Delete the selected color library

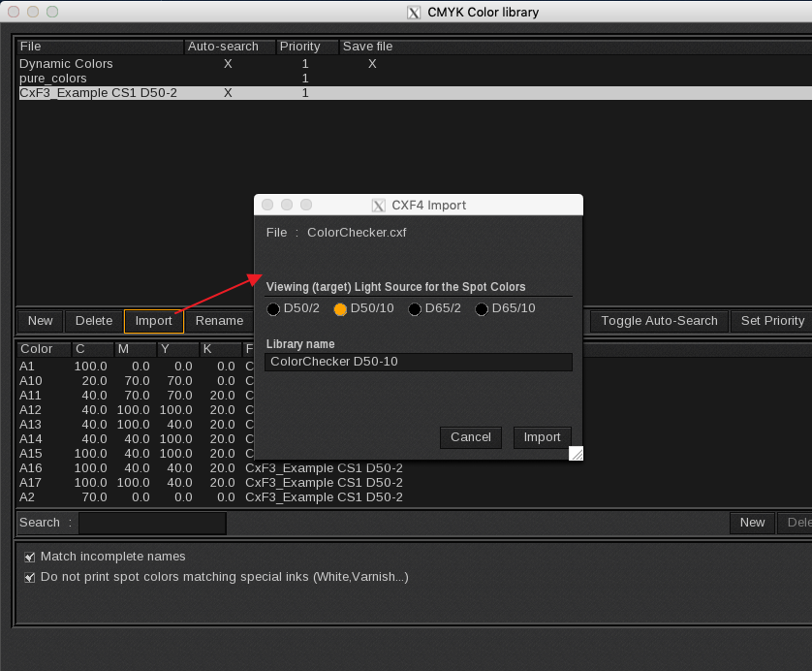(93, 320)
